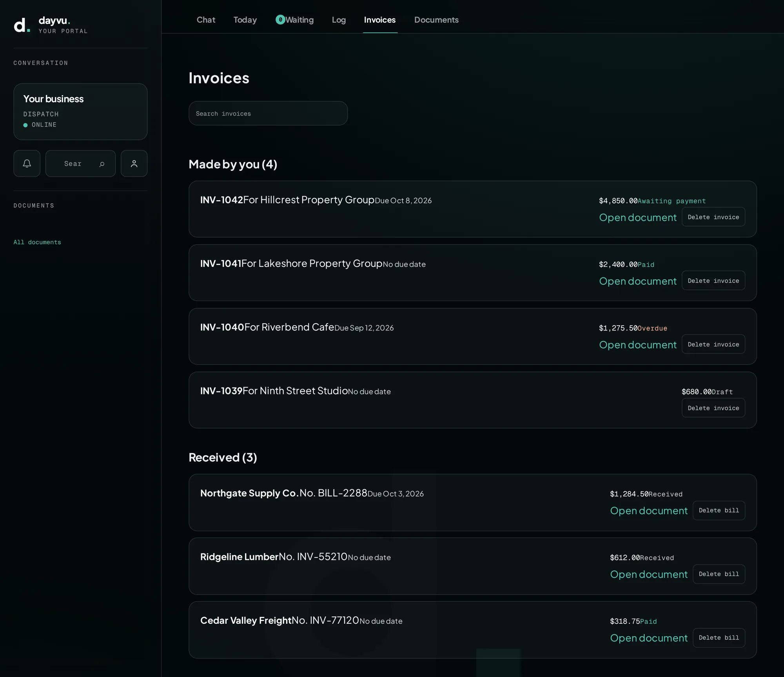This screenshot has height=677, width=784.
Task: Delete draft invoice INV-1039
Action: (713, 408)
